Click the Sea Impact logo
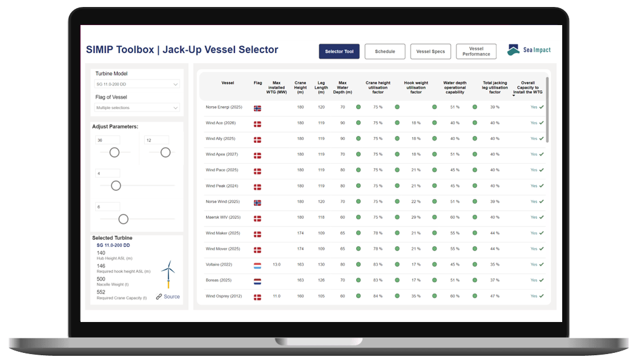The image size is (641, 364). pyautogui.click(x=528, y=50)
